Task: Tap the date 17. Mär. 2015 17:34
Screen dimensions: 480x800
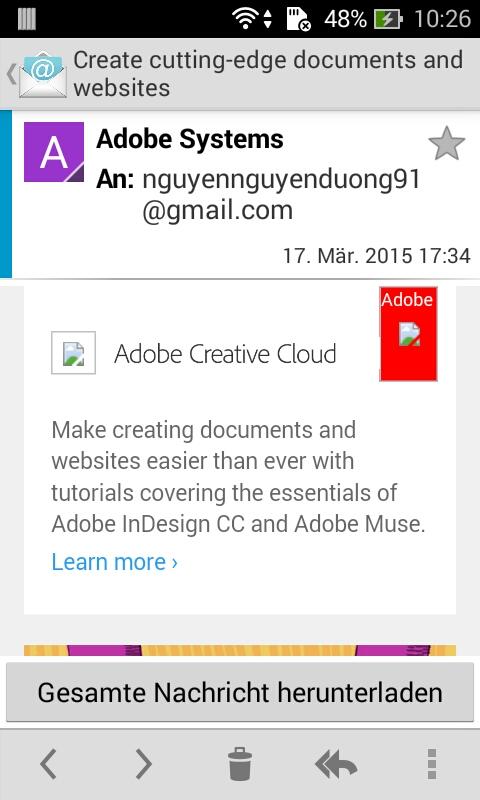Action: click(377, 255)
